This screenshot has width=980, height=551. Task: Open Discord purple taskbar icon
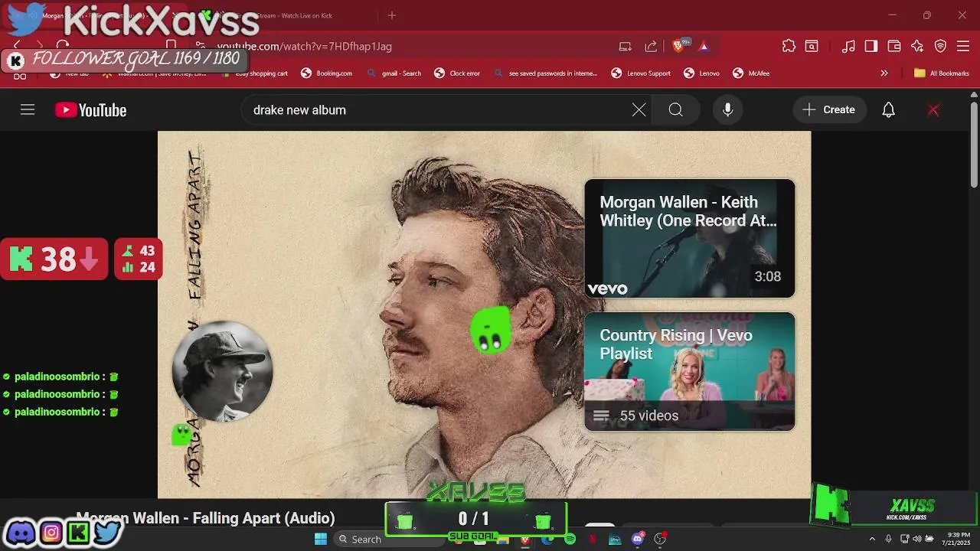click(637, 539)
